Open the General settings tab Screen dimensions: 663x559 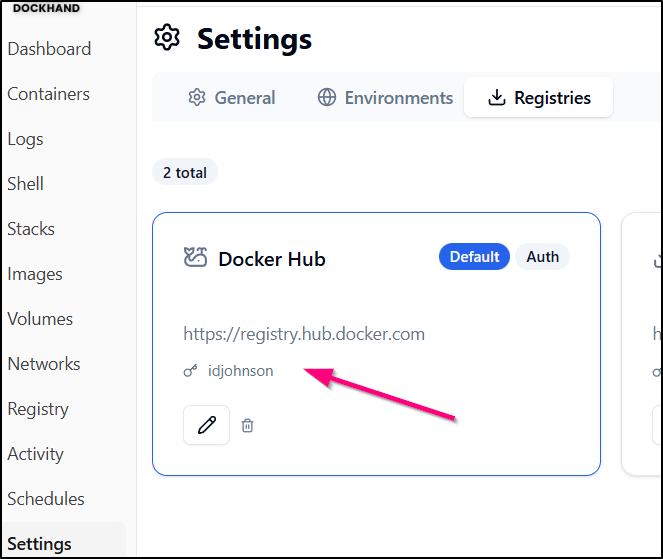click(231, 98)
